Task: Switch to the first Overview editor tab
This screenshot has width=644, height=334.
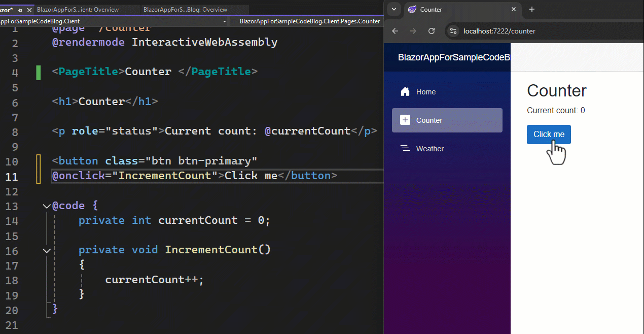Action: 78,10
